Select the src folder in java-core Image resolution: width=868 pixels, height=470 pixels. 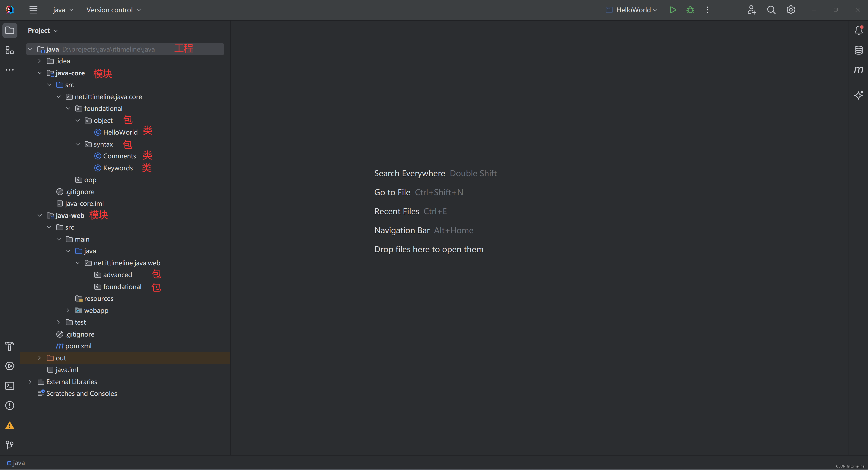coord(65,85)
